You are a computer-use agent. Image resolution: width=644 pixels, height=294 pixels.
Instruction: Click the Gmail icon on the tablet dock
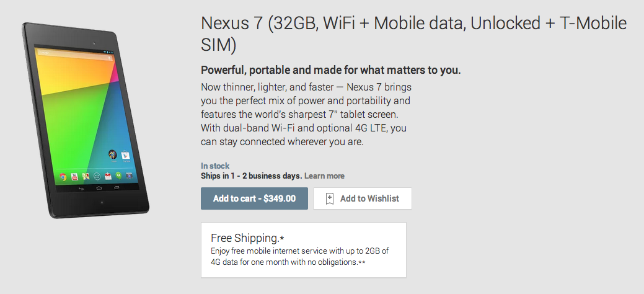(107, 177)
